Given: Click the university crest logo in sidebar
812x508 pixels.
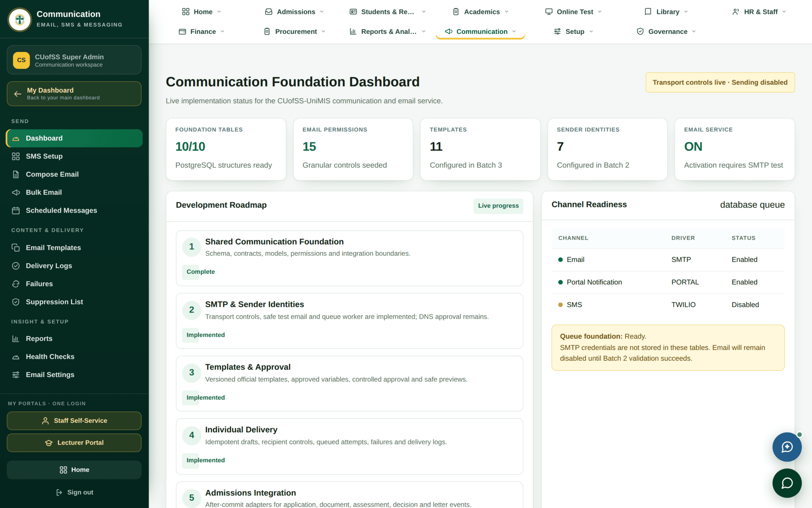Looking at the screenshot, I should 19,19.
